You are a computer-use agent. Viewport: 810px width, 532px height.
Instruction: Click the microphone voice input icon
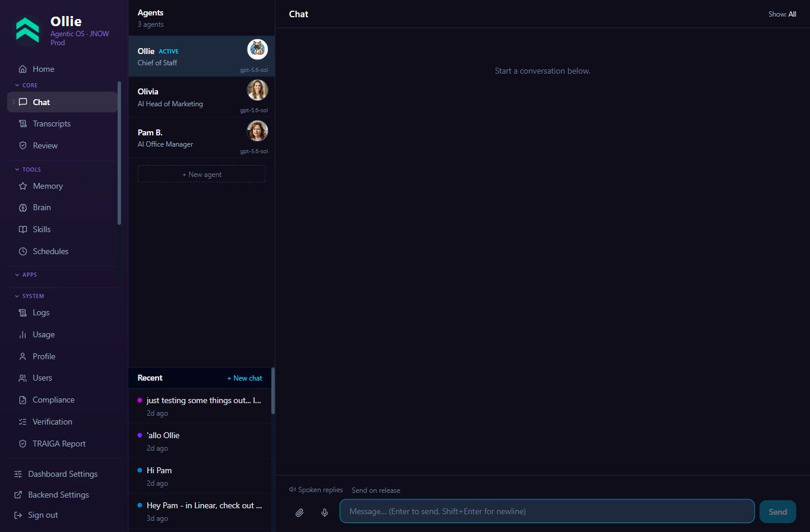[x=325, y=512]
